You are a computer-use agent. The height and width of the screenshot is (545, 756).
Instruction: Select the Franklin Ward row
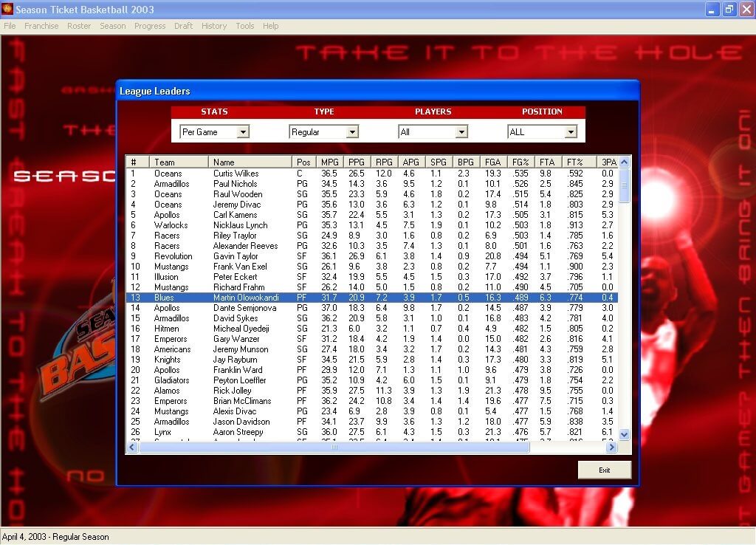(372, 370)
